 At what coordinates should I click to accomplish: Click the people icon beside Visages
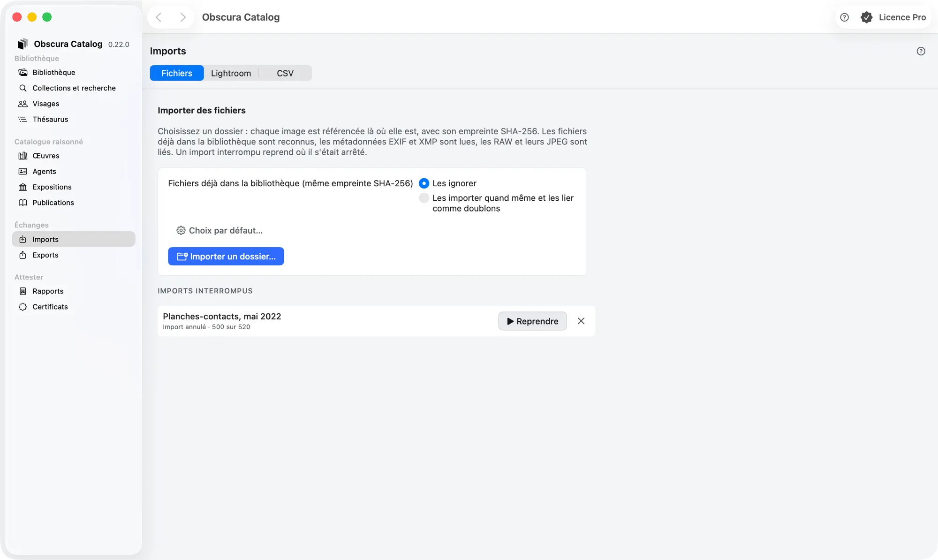point(23,104)
